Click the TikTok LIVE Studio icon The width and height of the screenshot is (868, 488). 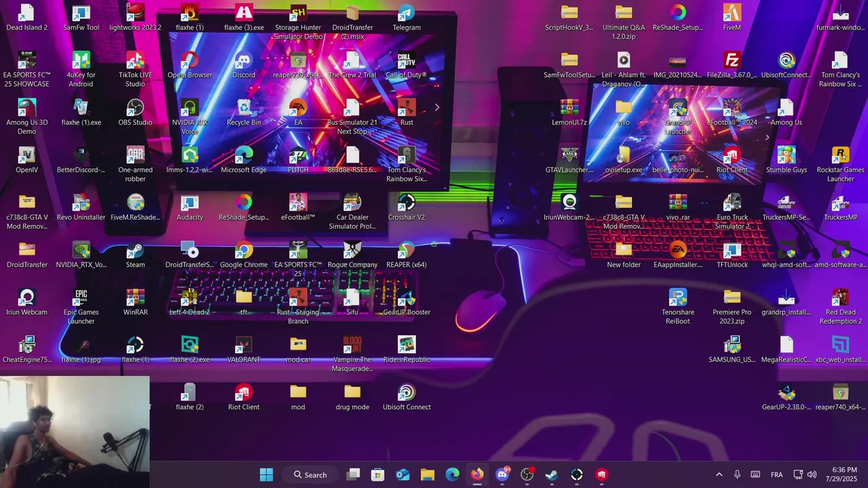(x=135, y=70)
